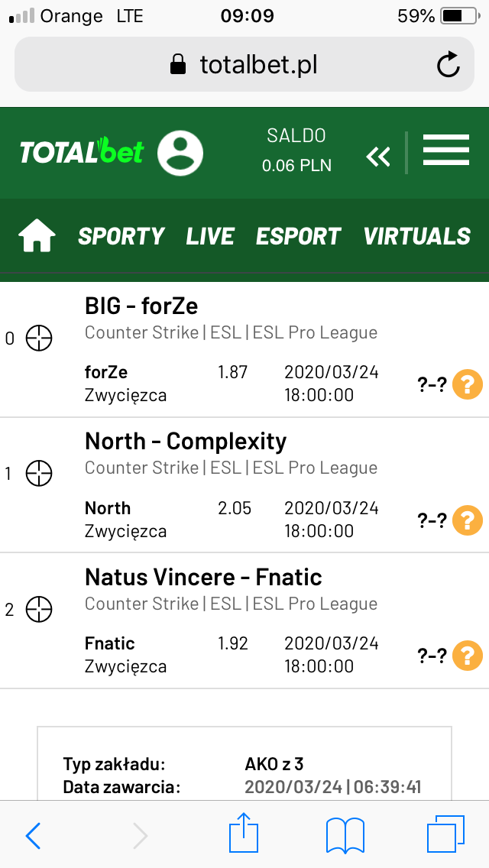
Task: Click orange question mark for North bet
Action: [468, 520]
